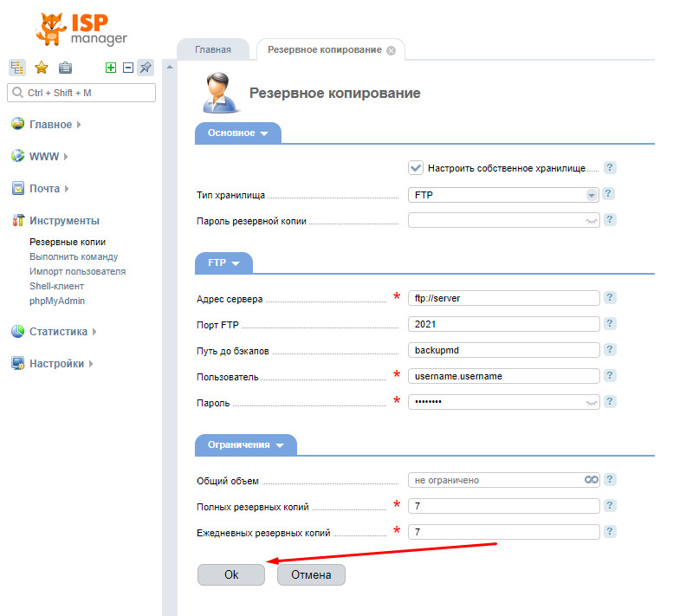This screenshot has width=686, height=616.
Task: Collapse the Ограничения section
Action: [x=245, y=445]
